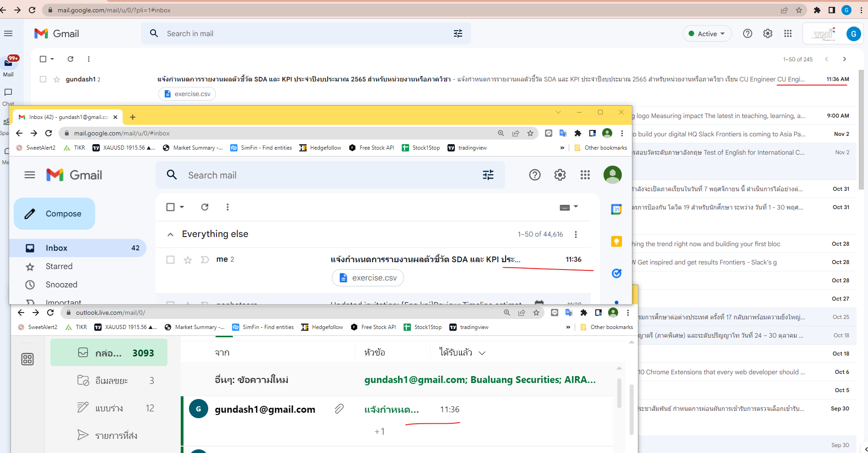Click inside the 'Search mail' input field
868x453 pixels.
pos(275,175)
